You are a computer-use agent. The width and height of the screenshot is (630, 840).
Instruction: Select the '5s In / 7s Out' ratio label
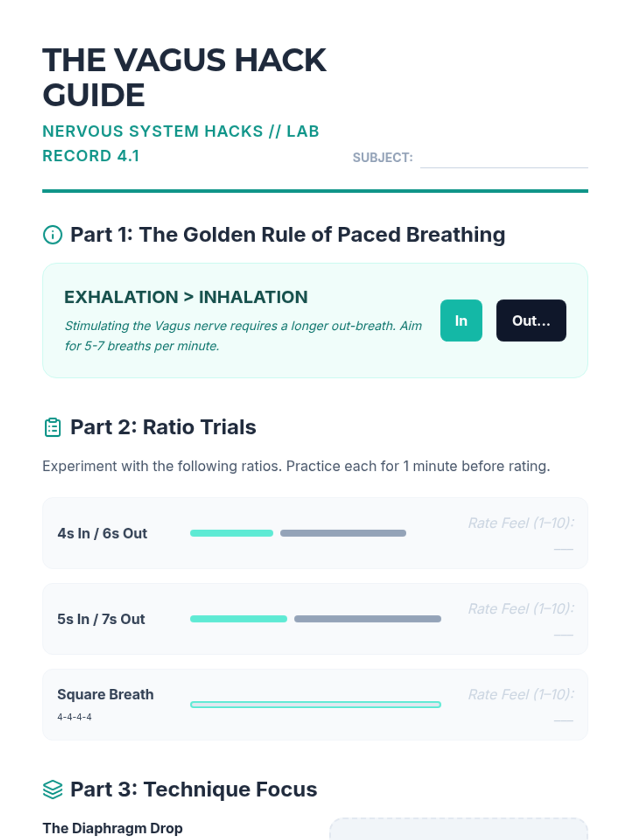pyautogui.click(x=101, y=619)
